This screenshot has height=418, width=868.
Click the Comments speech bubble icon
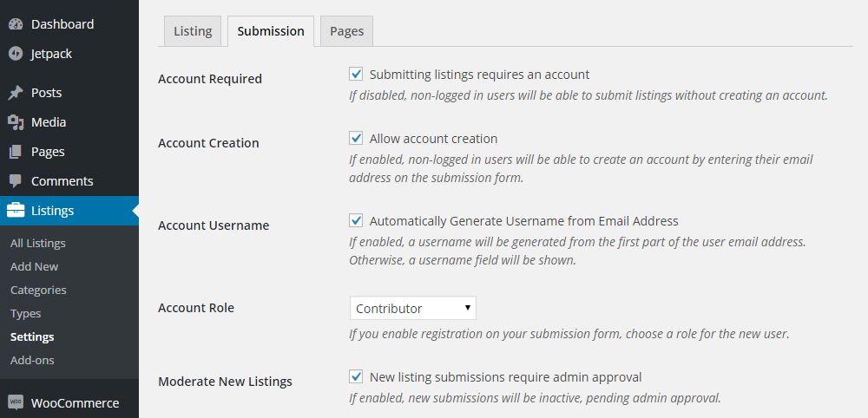(16, 180)
